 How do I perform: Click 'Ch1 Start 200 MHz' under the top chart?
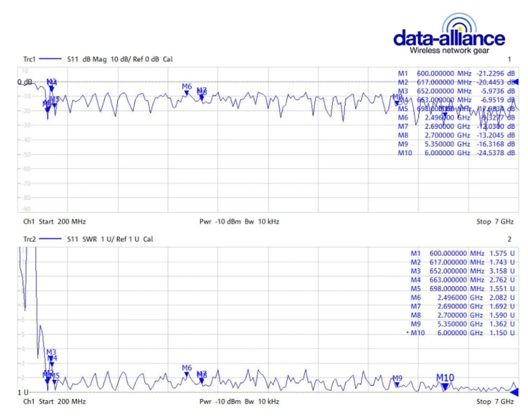[x=54, y=222]
